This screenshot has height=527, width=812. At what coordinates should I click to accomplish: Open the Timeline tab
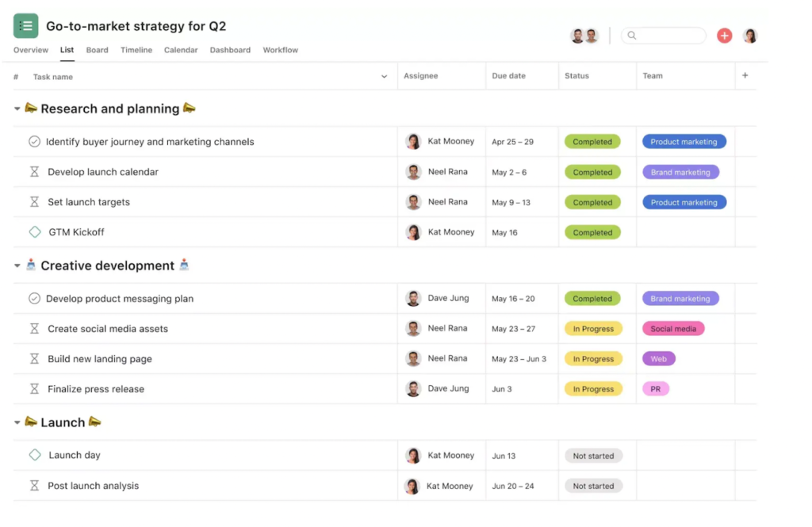[136, 50]
